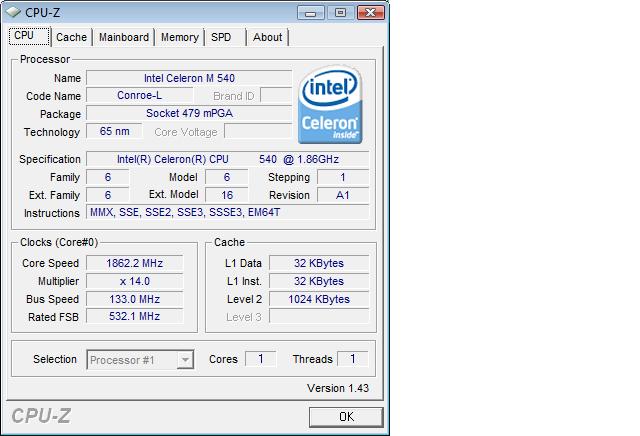Click the Level 2 cache value field

319,299
